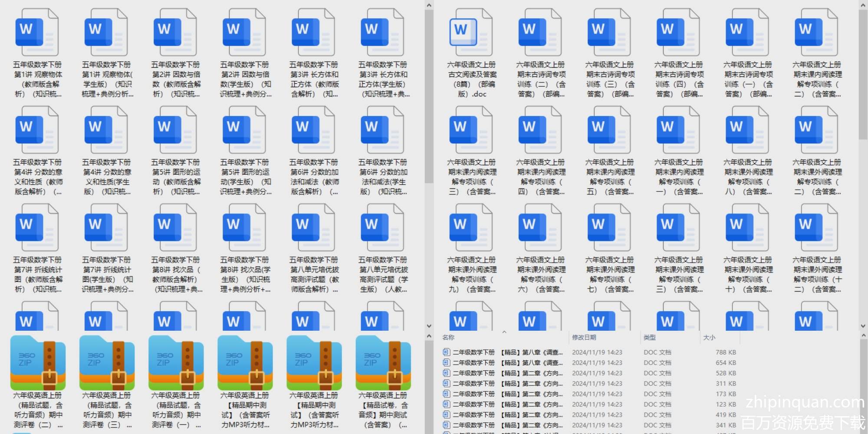Screen dimensions: 868x434
Task: Select the 二年级数学下册 file row sized 654 KB
Action: (x=508, y=363)
